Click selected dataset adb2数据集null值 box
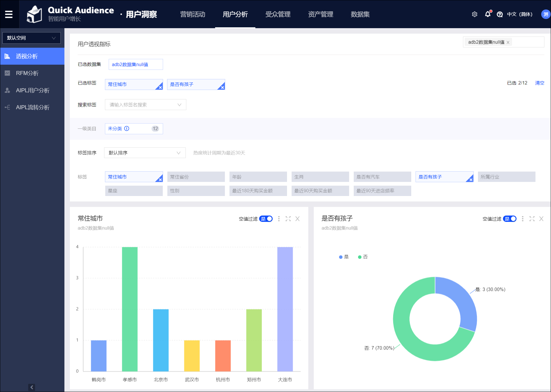 tap(136, 64)
